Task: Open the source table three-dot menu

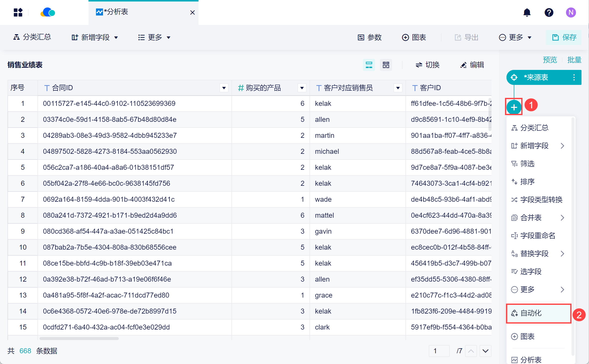Action: coord(574,77)
